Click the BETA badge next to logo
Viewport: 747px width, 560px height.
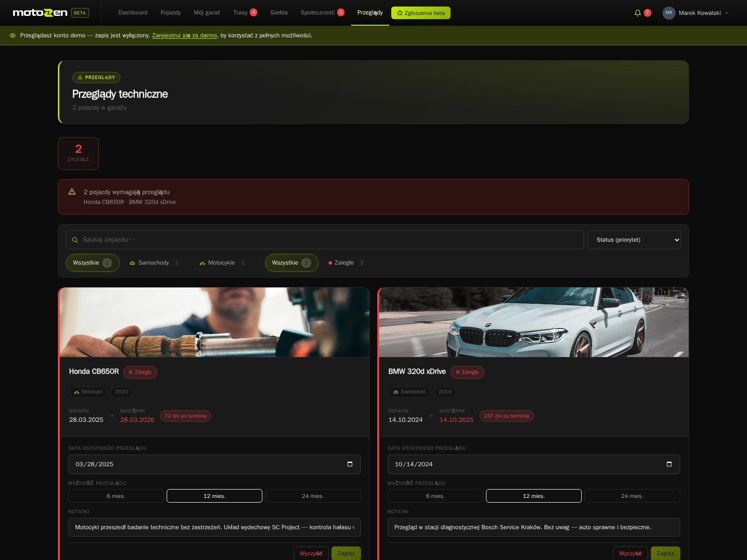click(x=80, y=13)
